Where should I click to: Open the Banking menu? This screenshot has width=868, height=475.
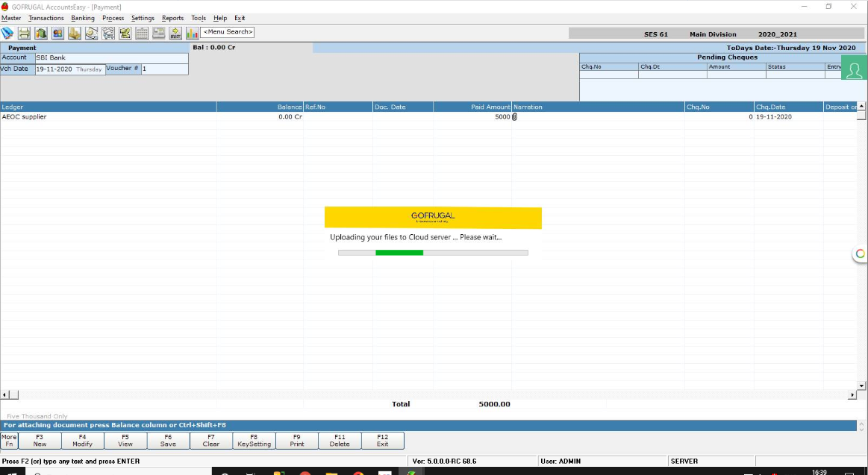[x=83, y=18]
